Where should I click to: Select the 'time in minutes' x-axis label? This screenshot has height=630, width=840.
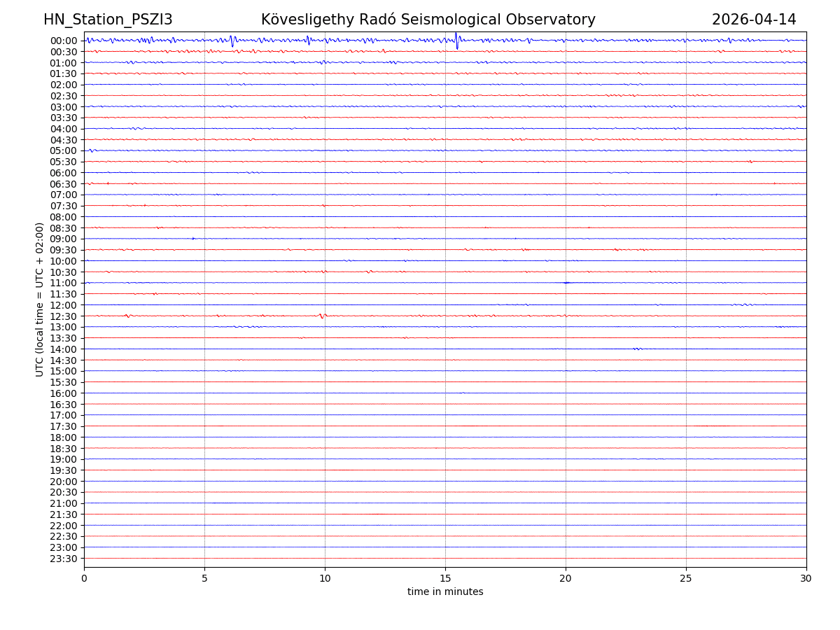pyautogui.click(x=445, y=592)
